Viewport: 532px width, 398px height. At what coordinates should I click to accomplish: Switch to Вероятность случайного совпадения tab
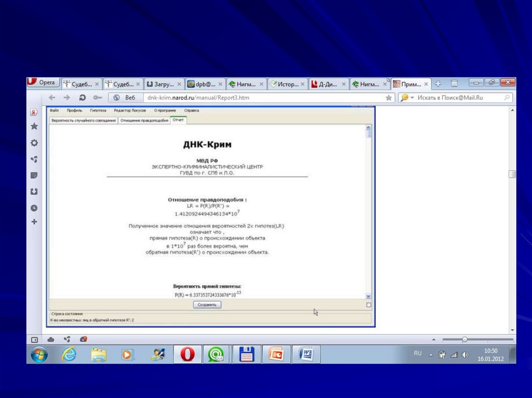coord(83,120)
